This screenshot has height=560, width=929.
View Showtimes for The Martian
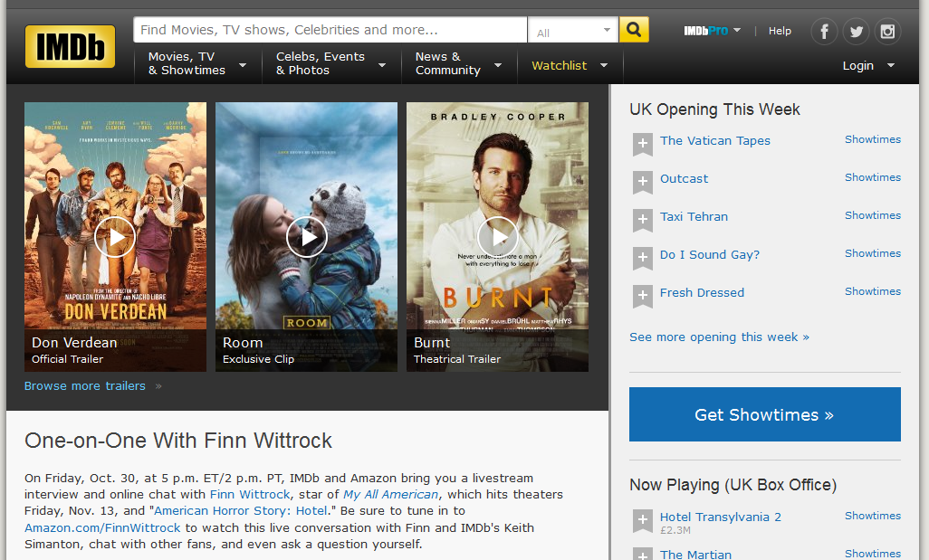pos(873,554)
